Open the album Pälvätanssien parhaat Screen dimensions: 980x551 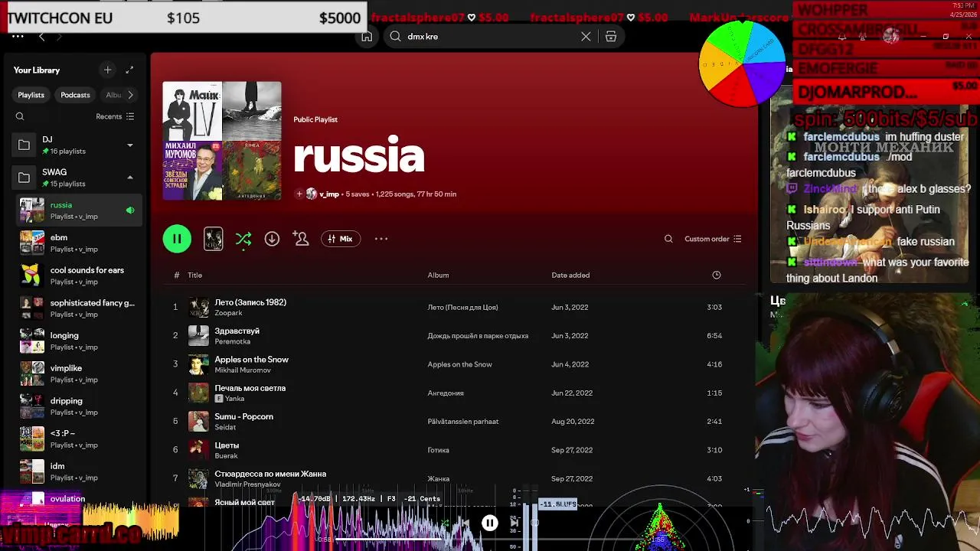[463, 422]
